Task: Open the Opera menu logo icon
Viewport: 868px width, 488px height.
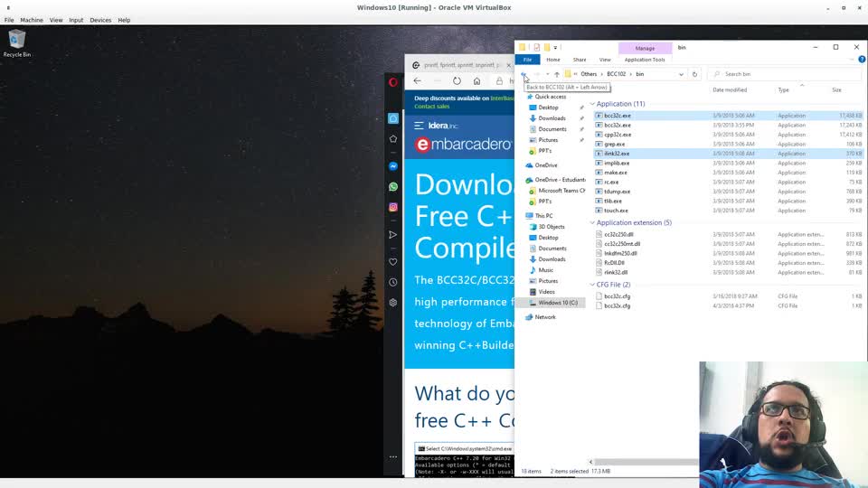Action: pyautogui.click(x=393, y=82)
